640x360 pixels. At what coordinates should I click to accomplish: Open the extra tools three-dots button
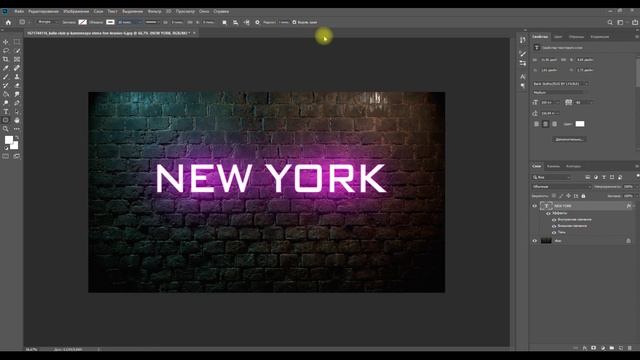(x=17, y=129)
